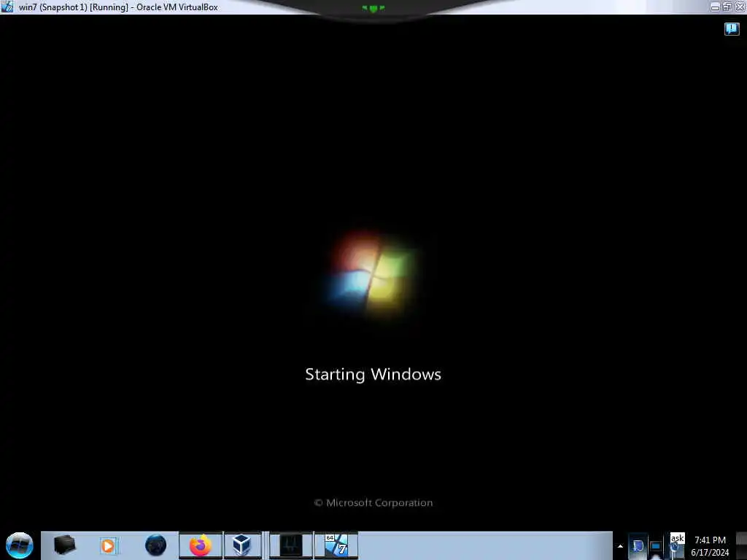The width and height of the screenshot is (747, 560).
Task: Close the win7 VirtualBox window
Action: click(740, 7)
